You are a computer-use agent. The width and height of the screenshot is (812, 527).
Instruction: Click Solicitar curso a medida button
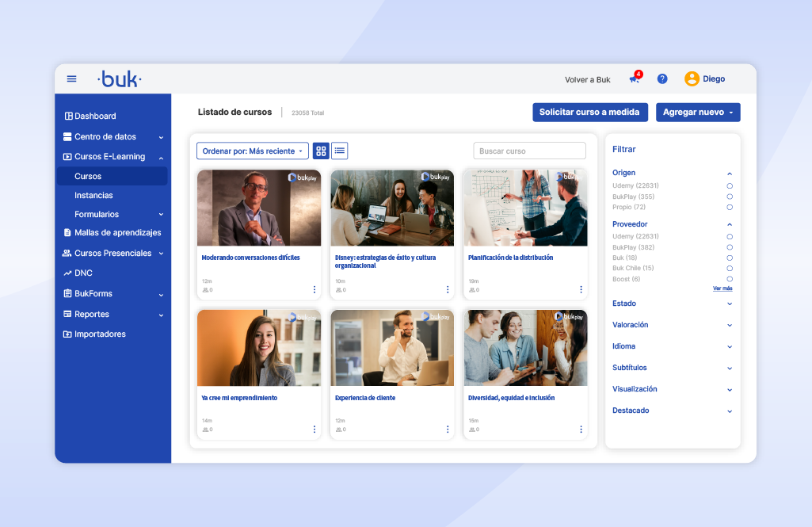click(589, 112)
